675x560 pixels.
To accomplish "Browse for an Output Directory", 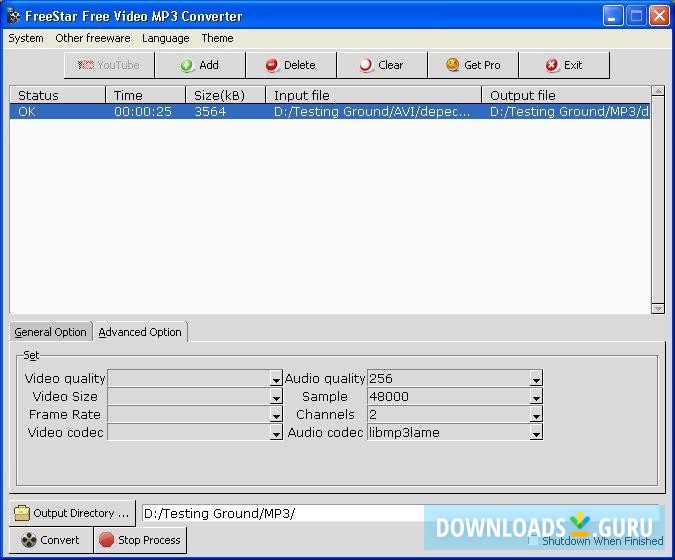I will tap(72, 513).
